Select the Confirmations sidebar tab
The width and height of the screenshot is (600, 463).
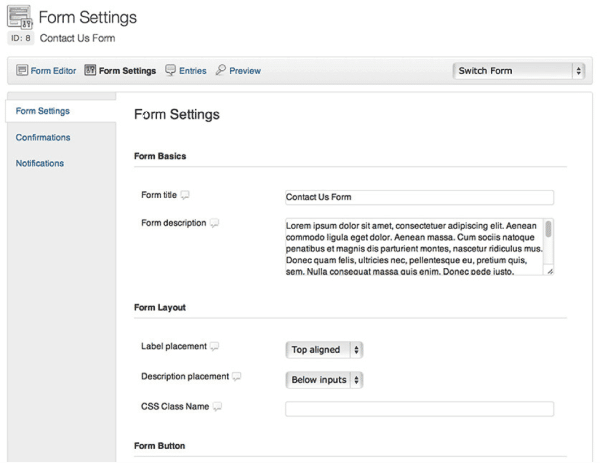point(43,137)
